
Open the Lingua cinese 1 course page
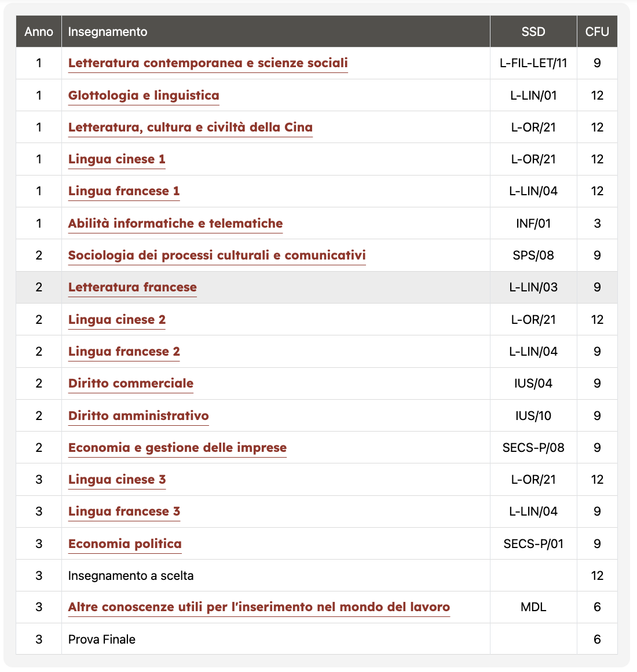(116, 159)
